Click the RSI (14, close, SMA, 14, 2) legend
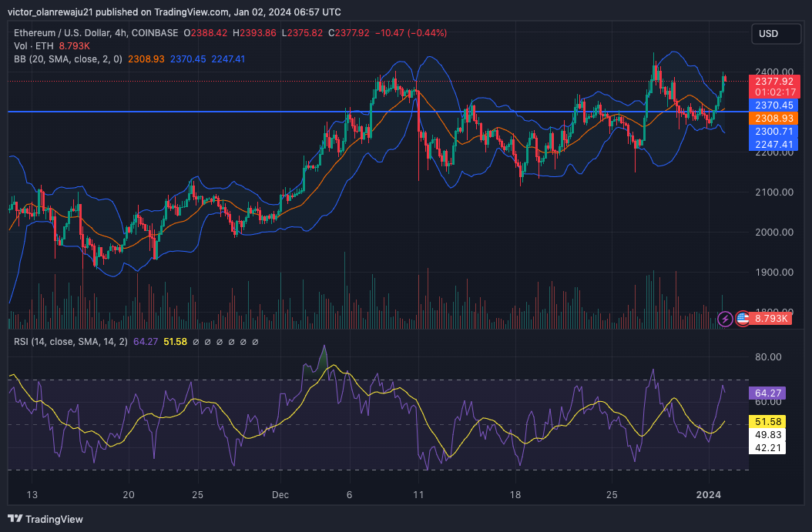The image size is (812, 532). click(x=70, y=342)
